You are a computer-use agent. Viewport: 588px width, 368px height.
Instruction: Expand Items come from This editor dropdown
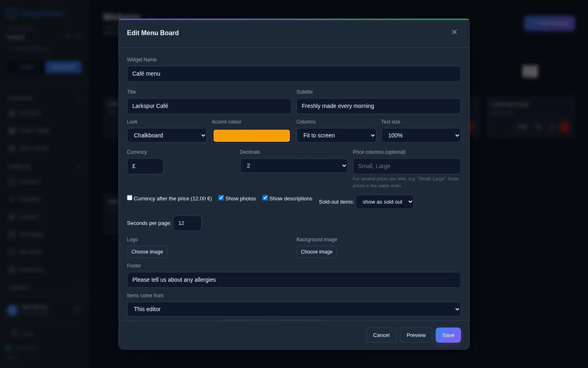(x=294, y=309)
